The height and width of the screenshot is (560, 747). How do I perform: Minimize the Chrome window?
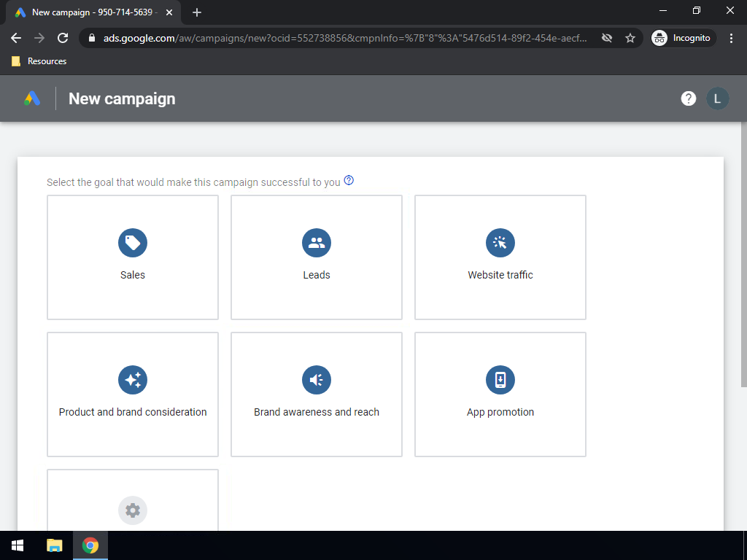click(662, 10)
